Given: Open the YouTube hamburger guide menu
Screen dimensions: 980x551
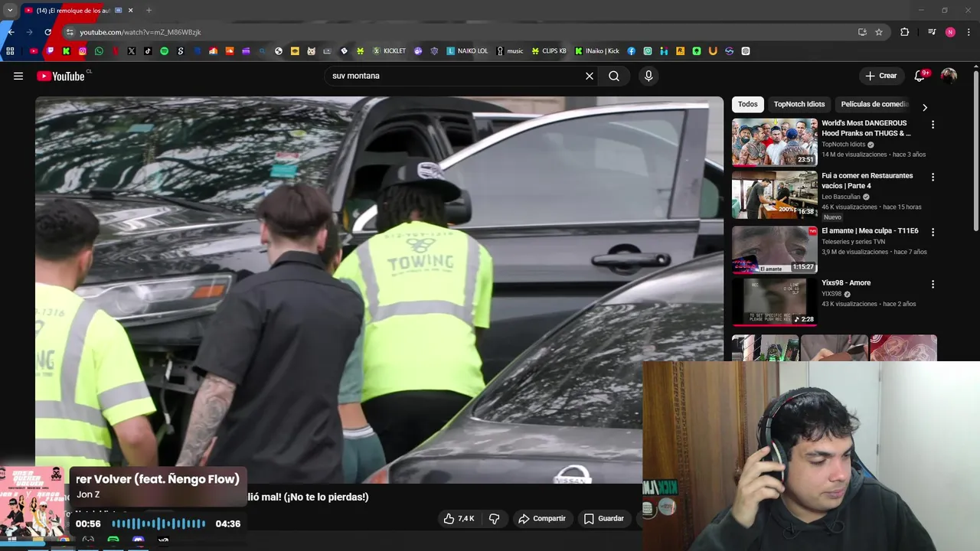Looking at the screenshot, I should pyautogui.click(x=18, y=76).
